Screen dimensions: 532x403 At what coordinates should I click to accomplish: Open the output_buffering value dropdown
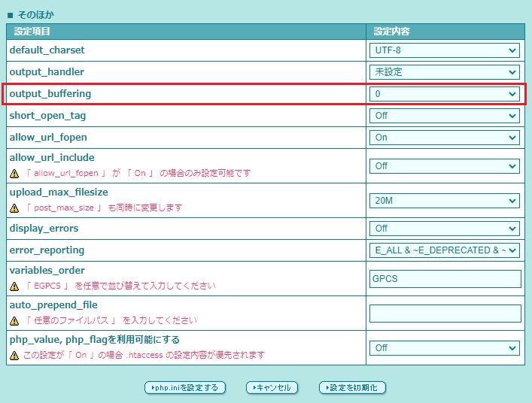coord(445,94)
